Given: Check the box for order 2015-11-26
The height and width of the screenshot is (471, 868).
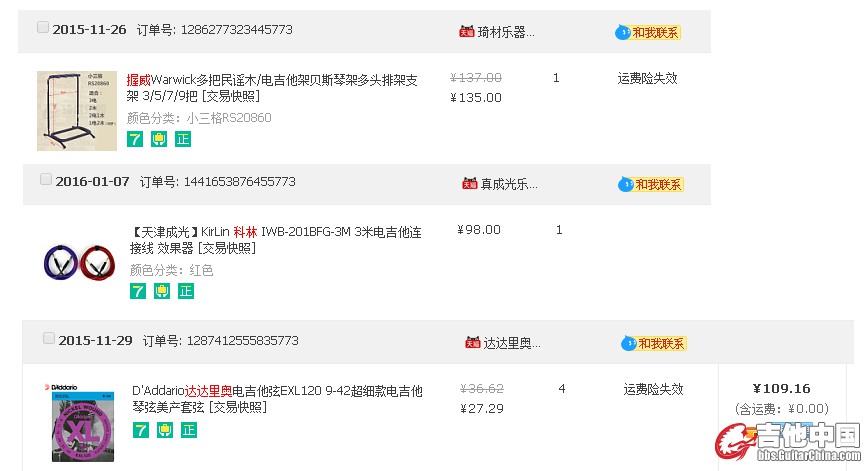Looking at the screenshot, I should (43, 27).
